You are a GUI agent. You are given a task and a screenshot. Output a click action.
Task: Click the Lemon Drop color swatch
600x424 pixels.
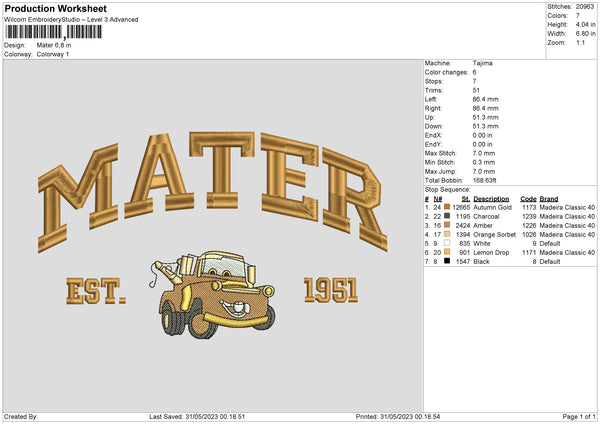pos(447,252)
